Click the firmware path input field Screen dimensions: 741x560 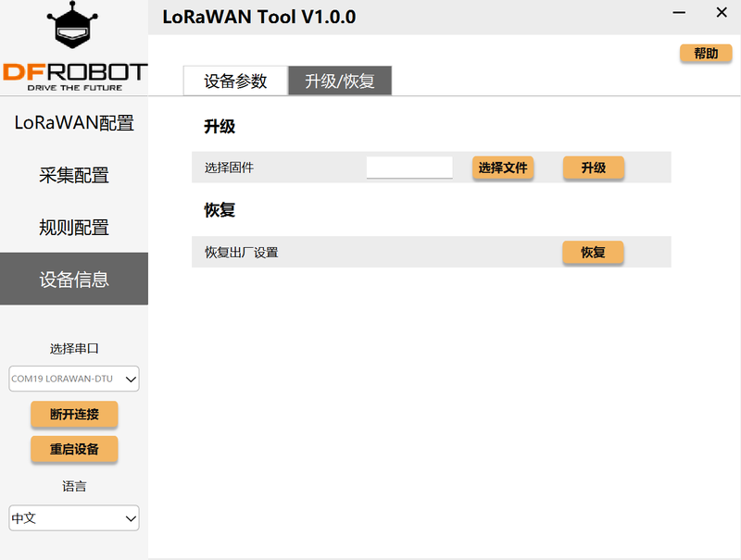(x=409, y=168)
